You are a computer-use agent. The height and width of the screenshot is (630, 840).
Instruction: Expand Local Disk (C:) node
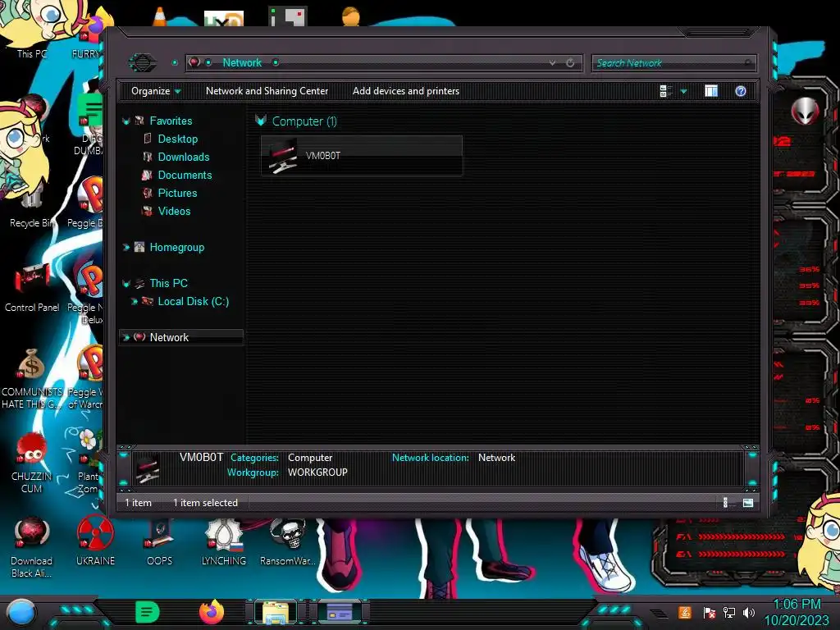[x=135, y=302]
